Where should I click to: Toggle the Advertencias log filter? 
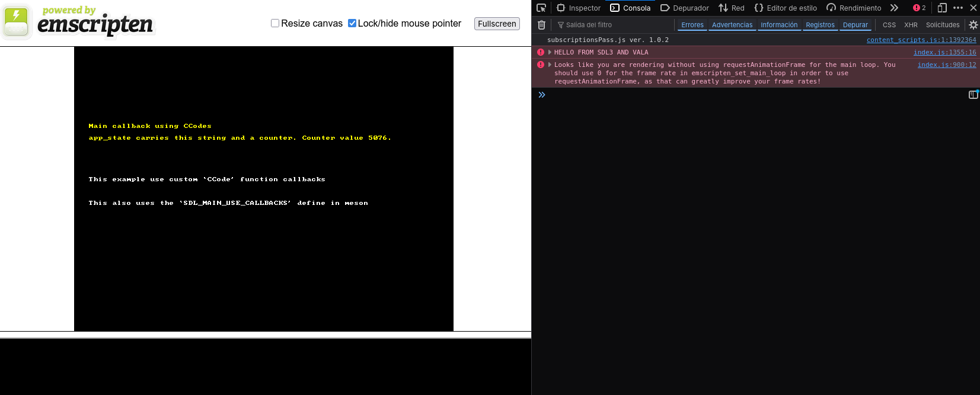pyautogui.click(x=732, y=25)
